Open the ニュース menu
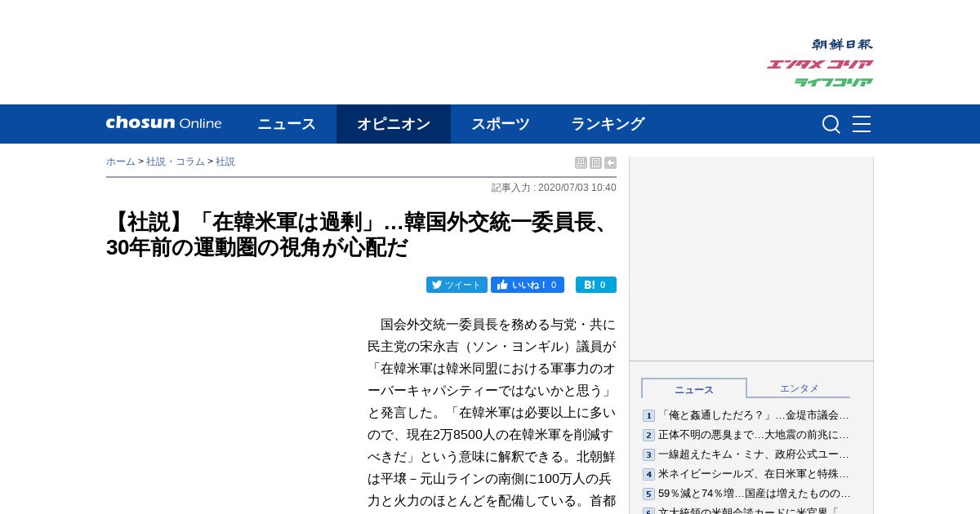 [287, 124]
